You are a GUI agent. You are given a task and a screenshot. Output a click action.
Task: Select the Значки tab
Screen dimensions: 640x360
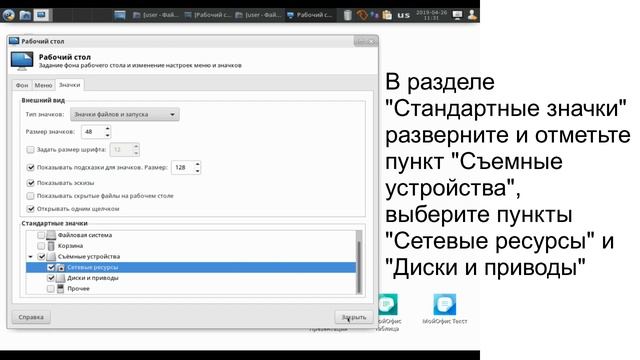coord(69,85)
